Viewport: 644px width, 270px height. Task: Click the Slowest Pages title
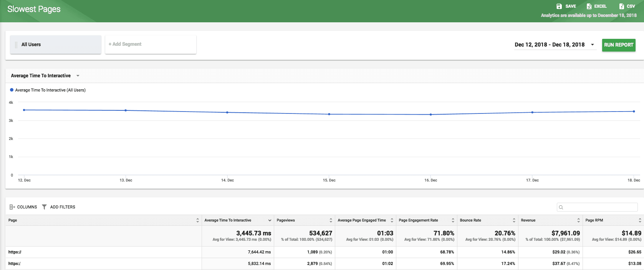[34, 9]
